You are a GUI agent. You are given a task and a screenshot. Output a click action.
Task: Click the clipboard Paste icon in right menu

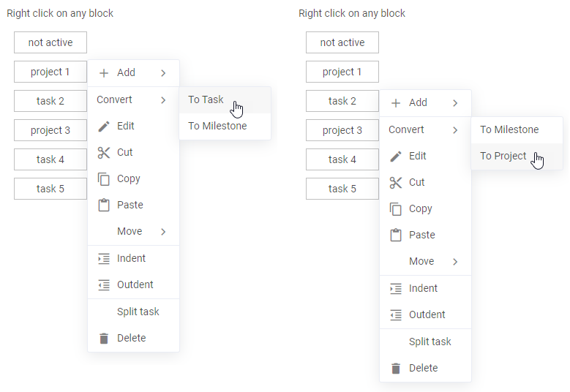pos(396,235)
